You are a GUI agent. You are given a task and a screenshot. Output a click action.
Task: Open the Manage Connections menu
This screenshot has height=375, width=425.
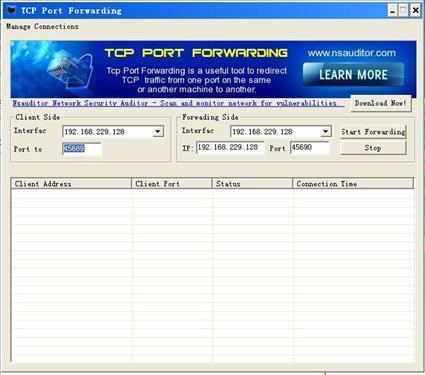(x=42, y=26)
